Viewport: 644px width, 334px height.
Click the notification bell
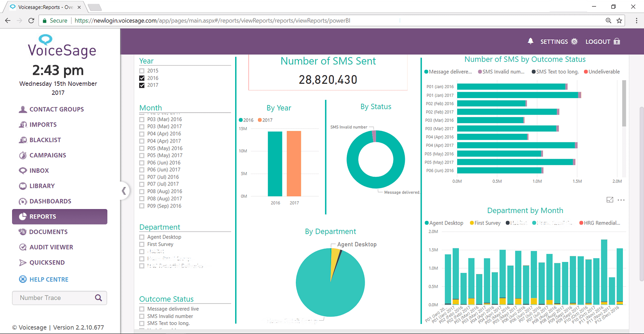point(530,41)
